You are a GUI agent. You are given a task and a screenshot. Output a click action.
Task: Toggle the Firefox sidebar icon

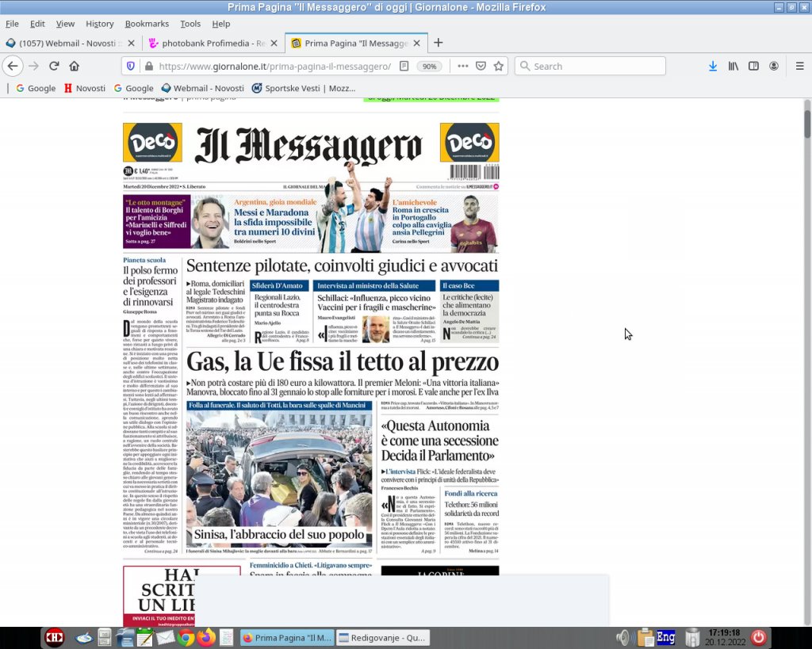[753, 67]
